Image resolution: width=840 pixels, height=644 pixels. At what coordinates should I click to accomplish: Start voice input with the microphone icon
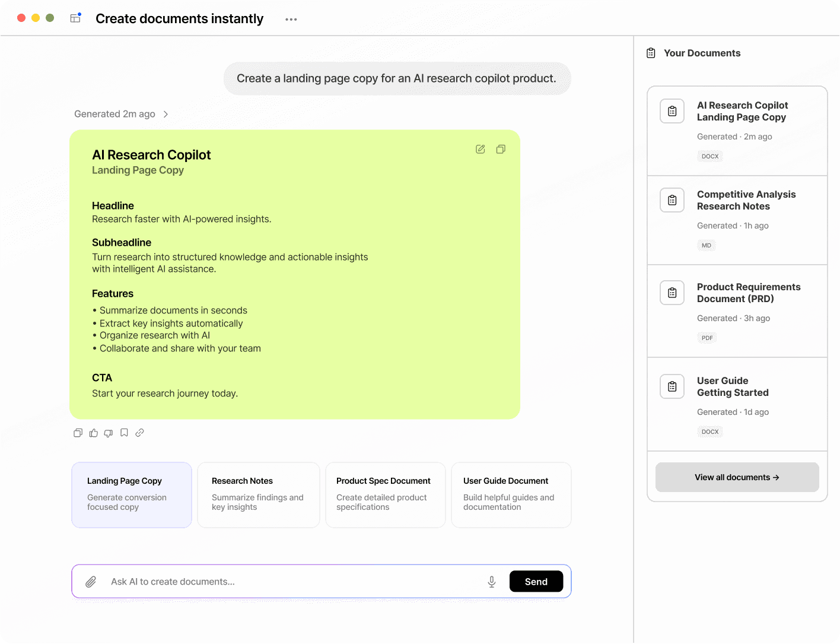492,582
